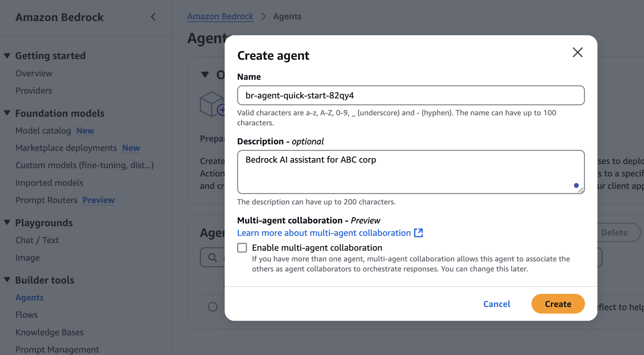644x355 pixels.
Task: Click the external link icon for multi-agent collaboration
Action: (x=418, y=233)
